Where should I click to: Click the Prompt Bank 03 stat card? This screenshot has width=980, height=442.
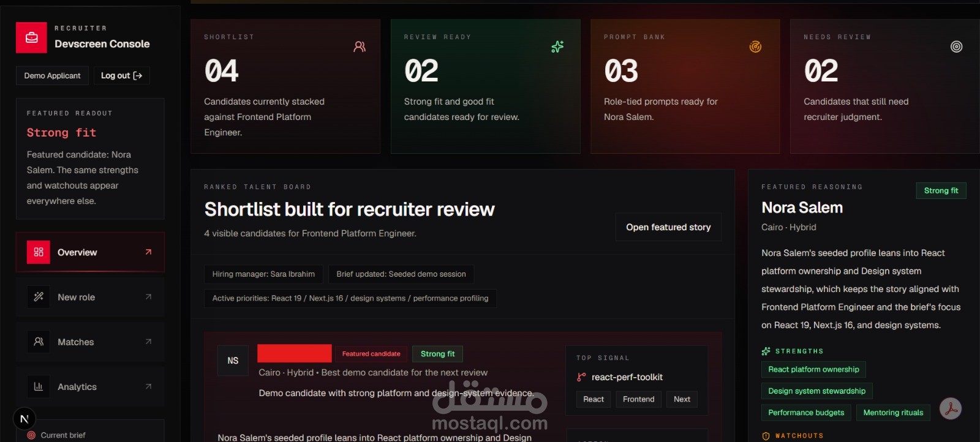(x=685, y=86)
